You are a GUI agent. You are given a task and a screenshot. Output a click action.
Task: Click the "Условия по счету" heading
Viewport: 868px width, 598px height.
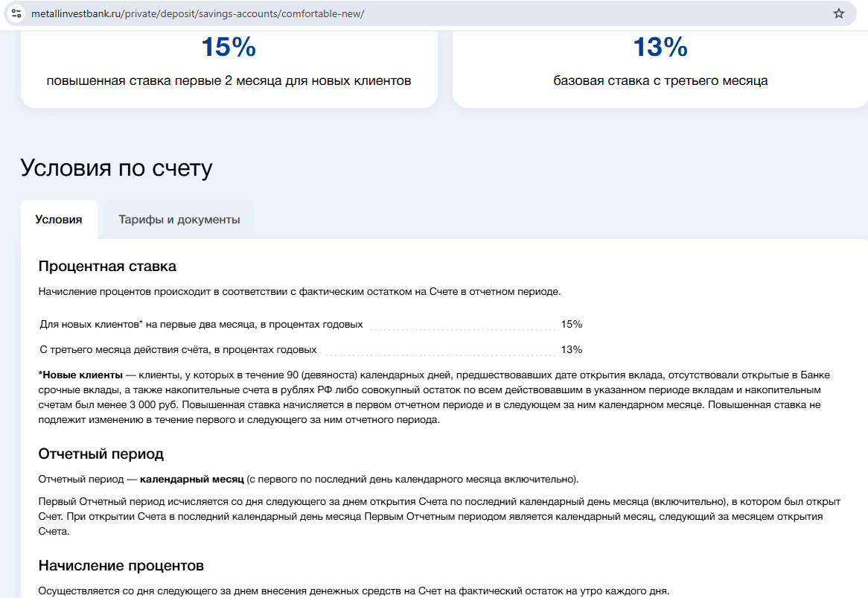[x=116, y=168]
